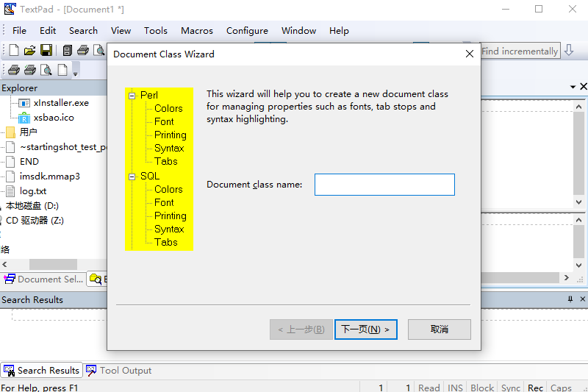Viewport: 588px width, 392px height.
Task: Open the second toolbar's overflow options arrow
Action: [x=75, y=71]
